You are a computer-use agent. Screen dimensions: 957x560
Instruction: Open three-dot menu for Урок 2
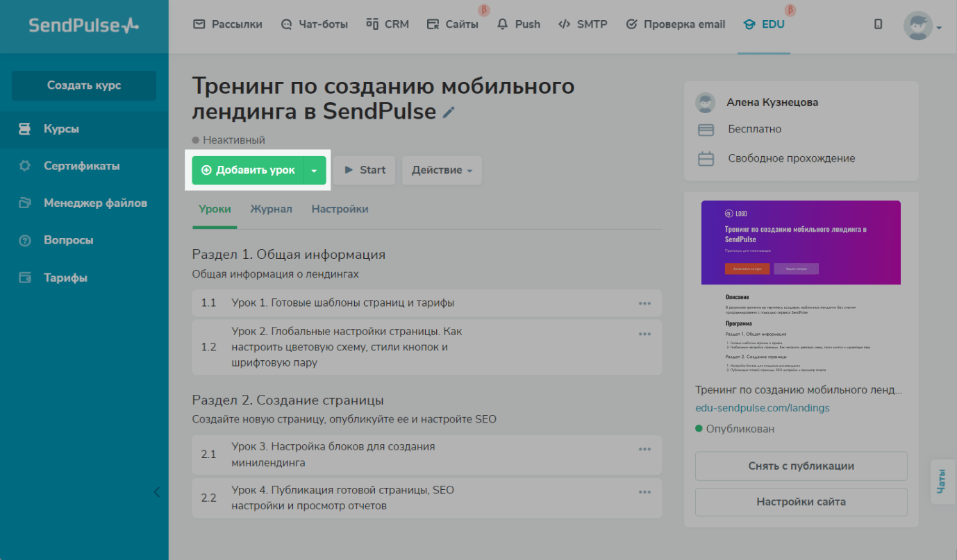point(644,334)
